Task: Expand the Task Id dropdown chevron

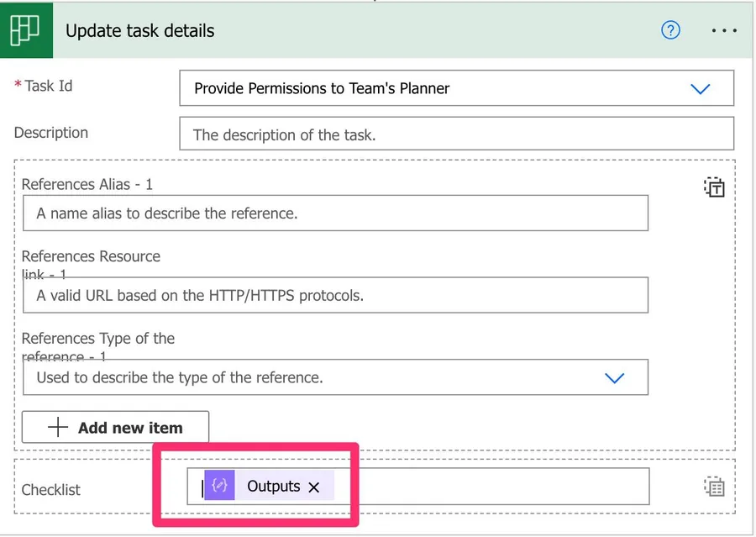Action: point(700,88)
